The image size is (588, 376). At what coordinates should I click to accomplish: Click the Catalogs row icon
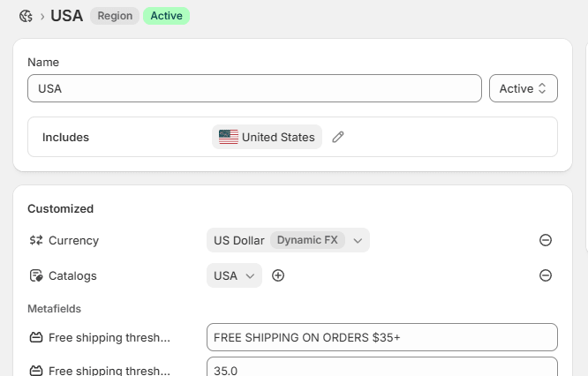point(36,275)
